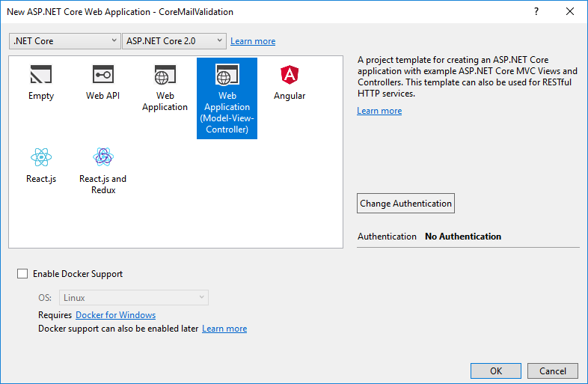Screen dimensions: 588x384
Task: Click the help question mark icon
Action: pyautogui.click(x=536, y=12)
